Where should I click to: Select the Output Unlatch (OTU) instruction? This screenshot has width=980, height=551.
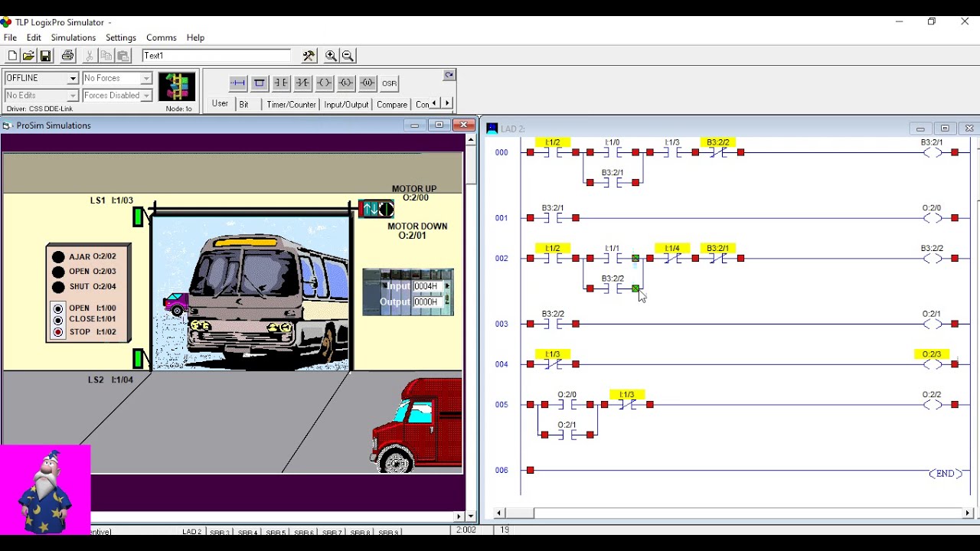point(367,83)
